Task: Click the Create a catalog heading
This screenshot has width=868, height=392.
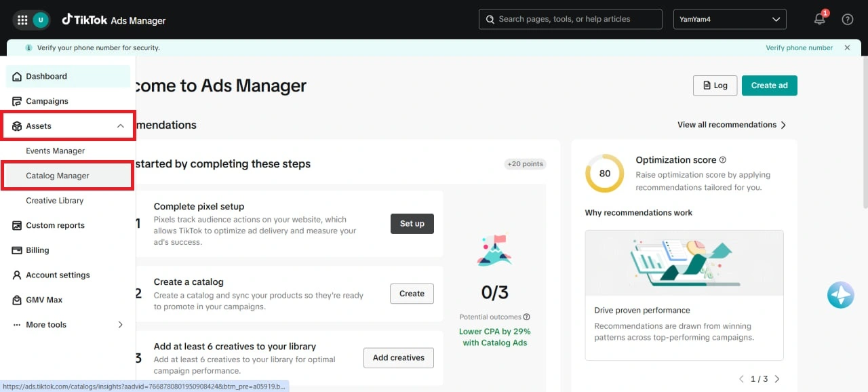Action: pos(189,281)
